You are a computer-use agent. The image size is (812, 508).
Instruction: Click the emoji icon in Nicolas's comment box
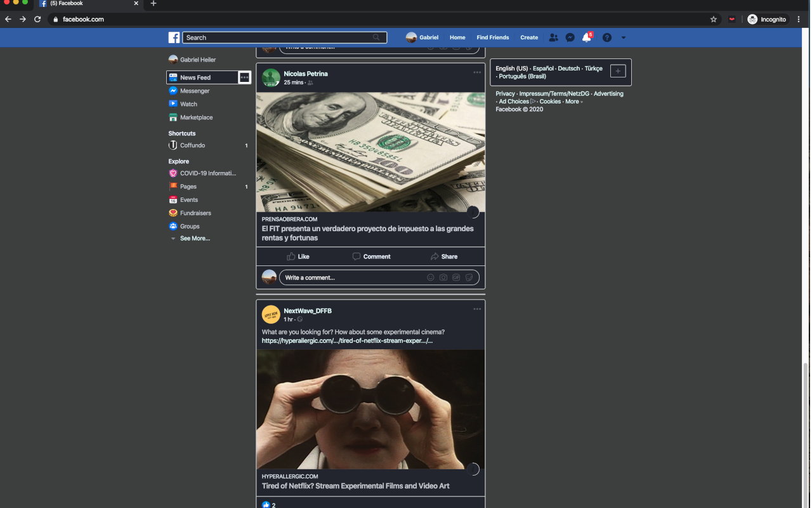pos(431,277)
